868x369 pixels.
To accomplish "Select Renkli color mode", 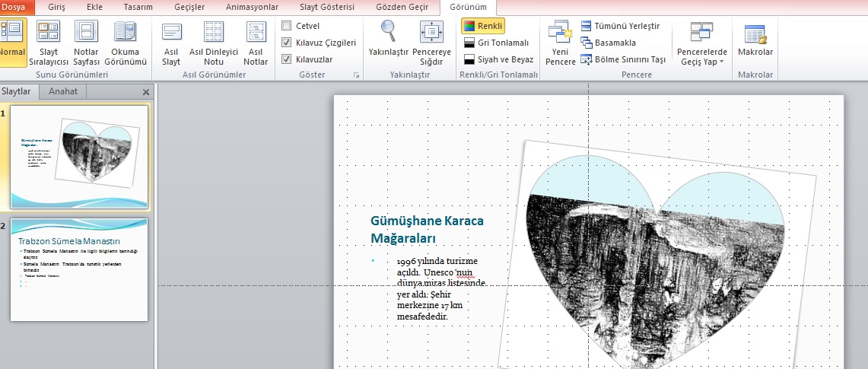I will (x=483, y=26).
